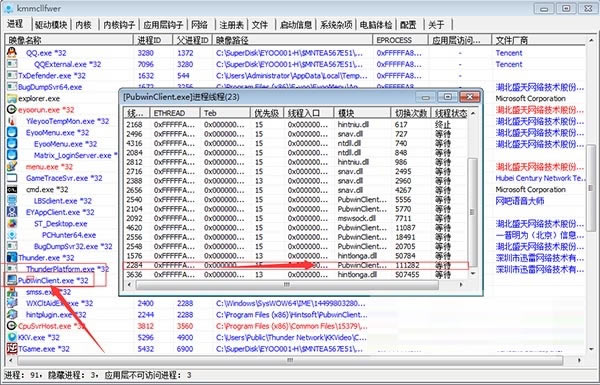Click the explorer.exe folder icon
Viewport: 600px width, 385px height.
pos(12,98)
